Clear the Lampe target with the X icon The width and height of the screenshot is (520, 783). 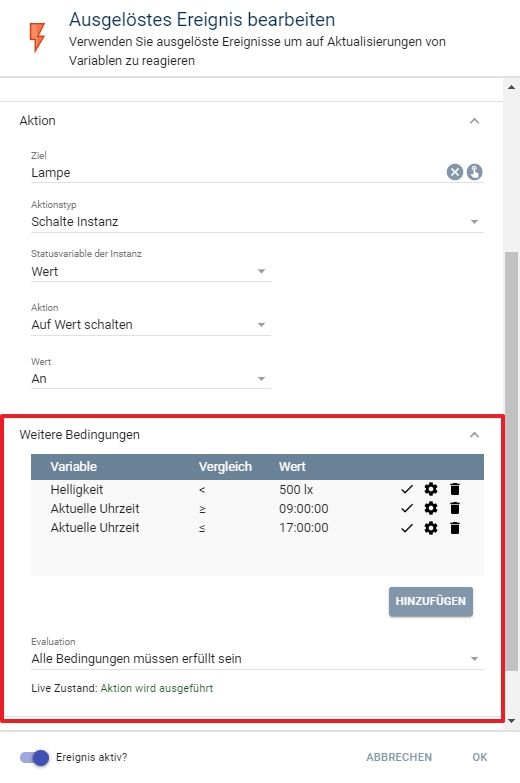[x=455, y=173]
